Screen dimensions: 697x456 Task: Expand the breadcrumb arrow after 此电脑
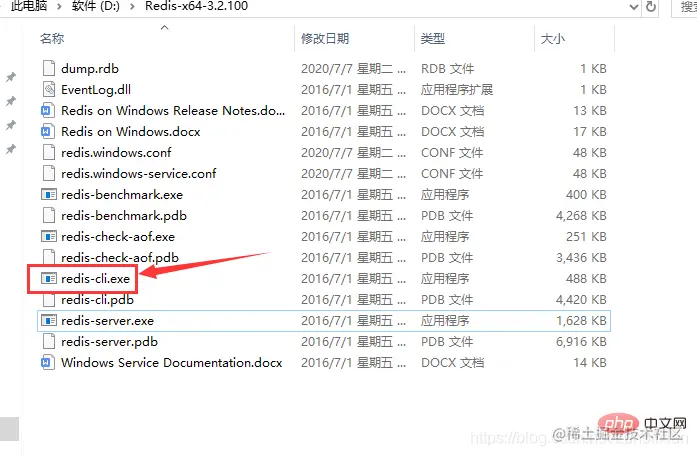59,7
